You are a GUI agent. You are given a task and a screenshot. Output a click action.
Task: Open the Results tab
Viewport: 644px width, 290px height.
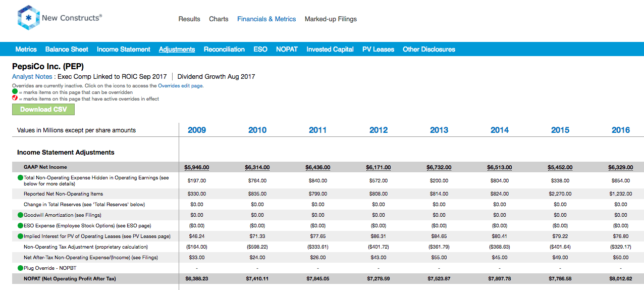(x=189, y=19)
